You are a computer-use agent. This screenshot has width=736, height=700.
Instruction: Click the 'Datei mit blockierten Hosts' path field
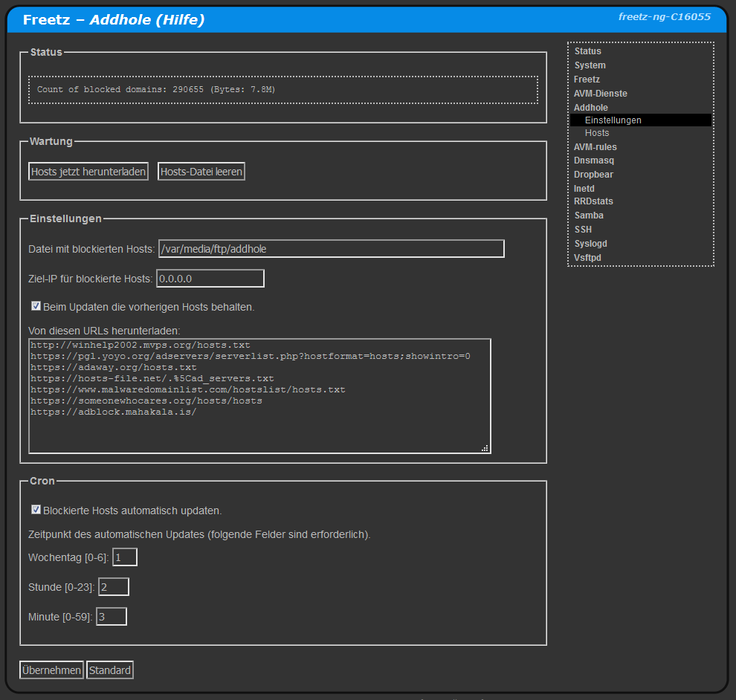(331, 249)
